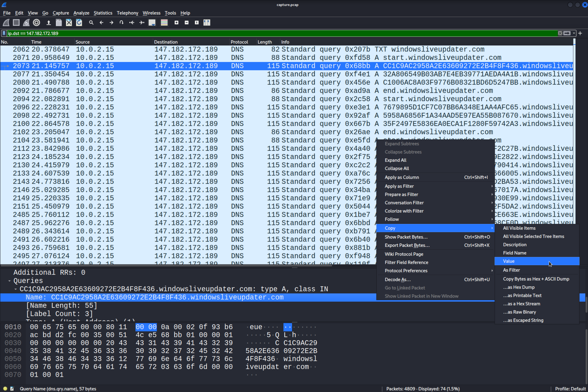This screenshot has height=392, width=588.
Task: Click [Name Length: 55] detail line
Action: (62, 306)
